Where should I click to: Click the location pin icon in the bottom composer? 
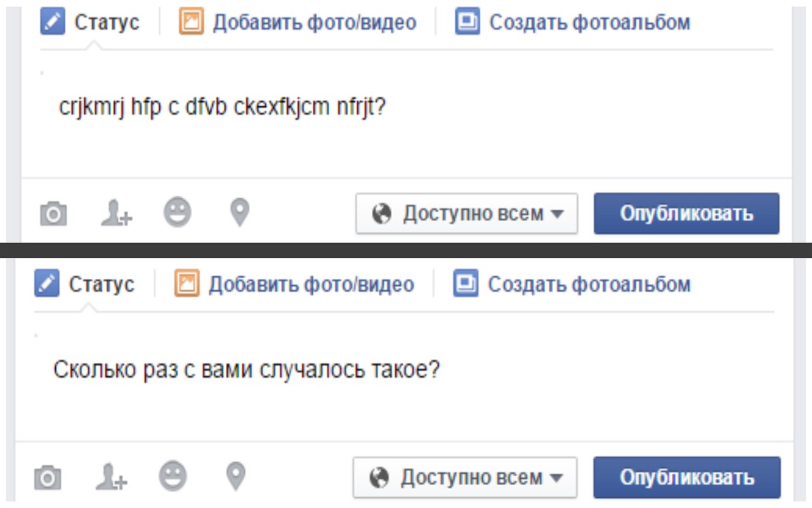click(x=235, y=476)
